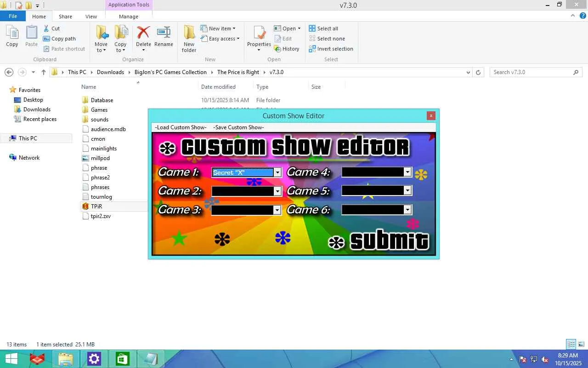Click Invert selection

pyautogui.click(x=331, y=49)
